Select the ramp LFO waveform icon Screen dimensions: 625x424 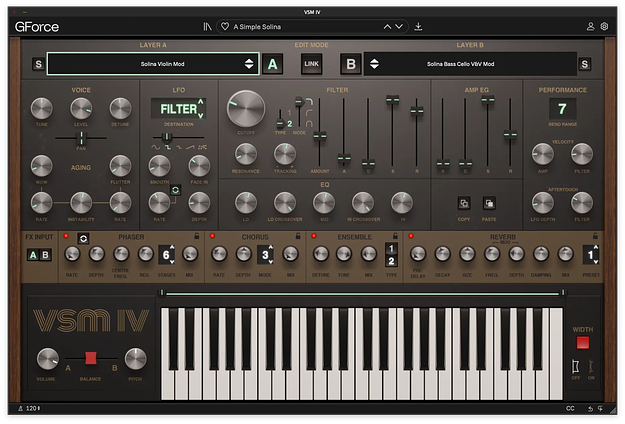coord(190,147)
